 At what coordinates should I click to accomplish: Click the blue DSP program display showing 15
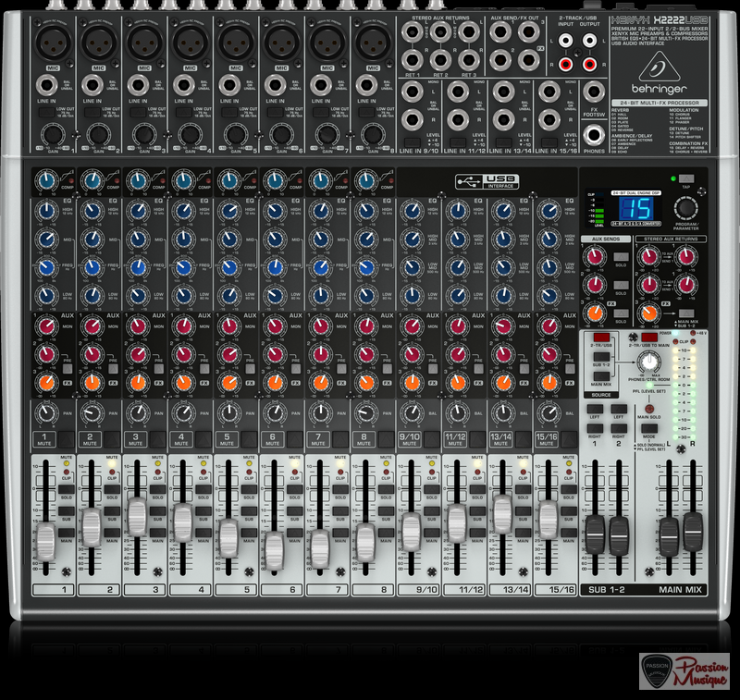click(635, 208)
